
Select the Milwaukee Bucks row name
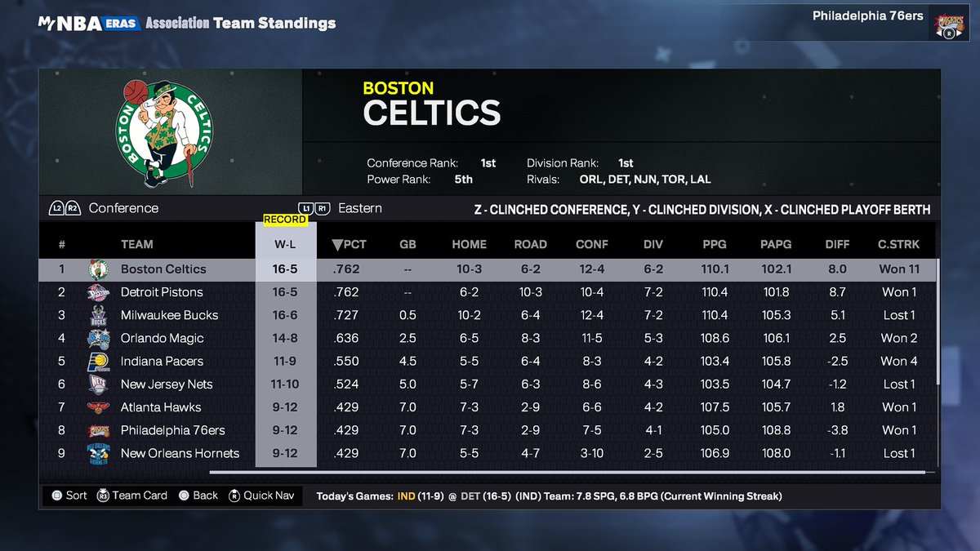click(x=170, y=315)
